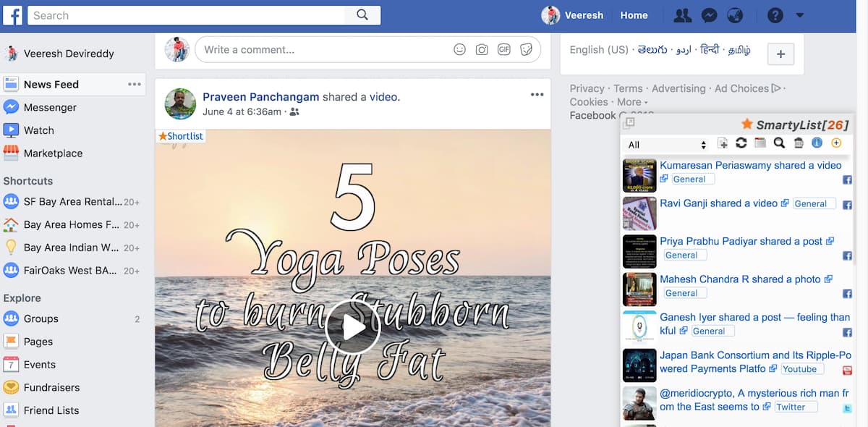
Task: Go to Home in the top bar
Action: (634, 15)
